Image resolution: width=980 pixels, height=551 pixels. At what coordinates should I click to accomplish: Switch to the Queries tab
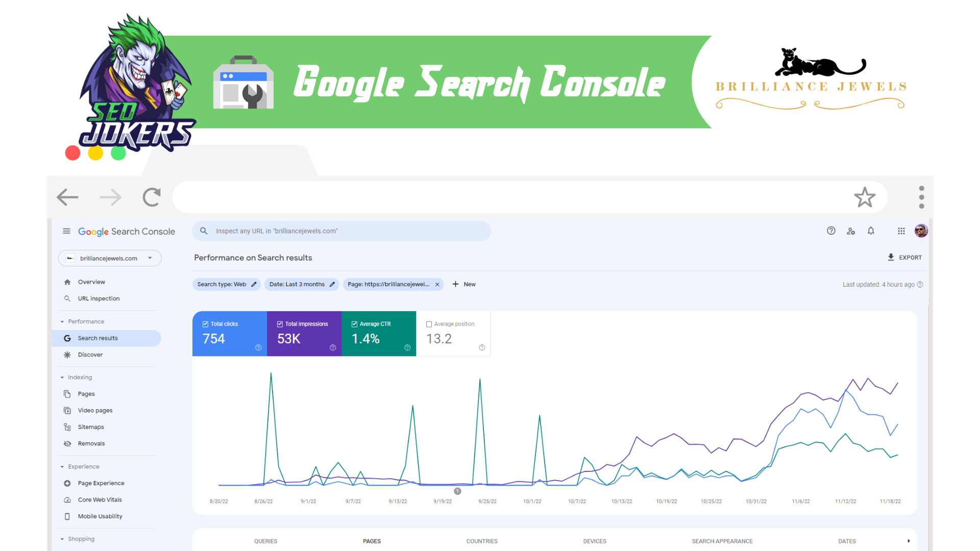coord(265,541)
